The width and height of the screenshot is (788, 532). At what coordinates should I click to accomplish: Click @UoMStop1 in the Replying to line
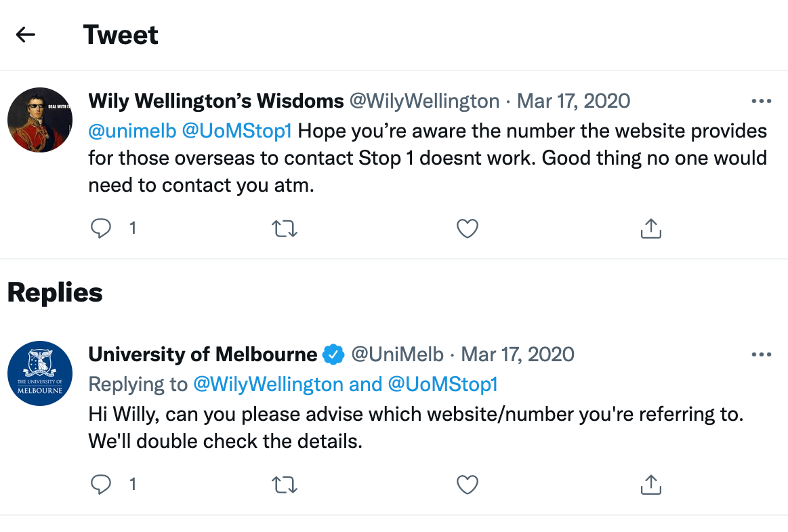(x=442, y=384)
